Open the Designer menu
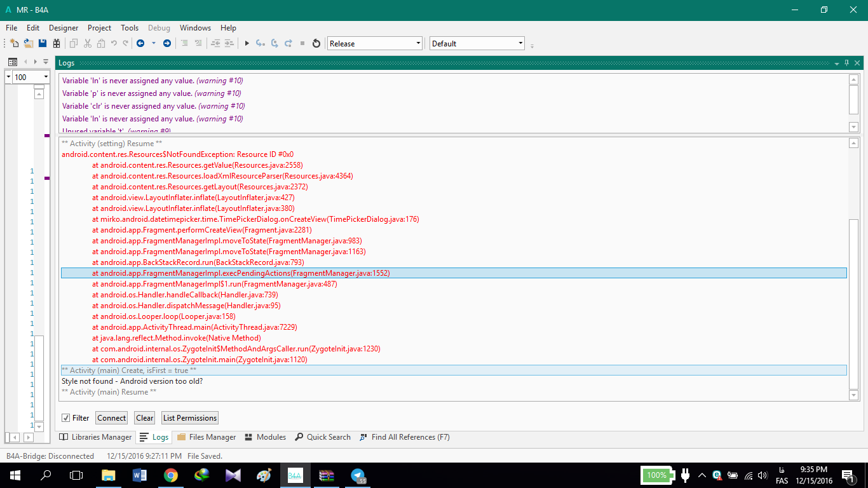Screen dimensions: 868x488 coord(64,28)
